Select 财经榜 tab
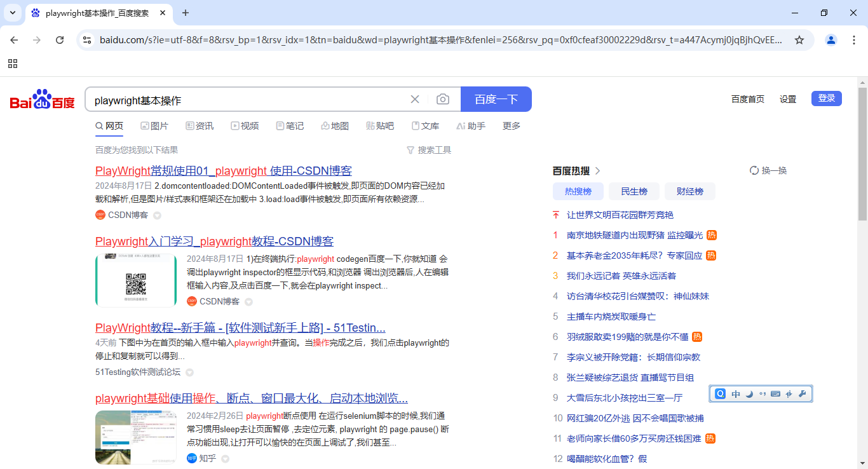Viewport: 868px width, 469px height. coord(690,191)
